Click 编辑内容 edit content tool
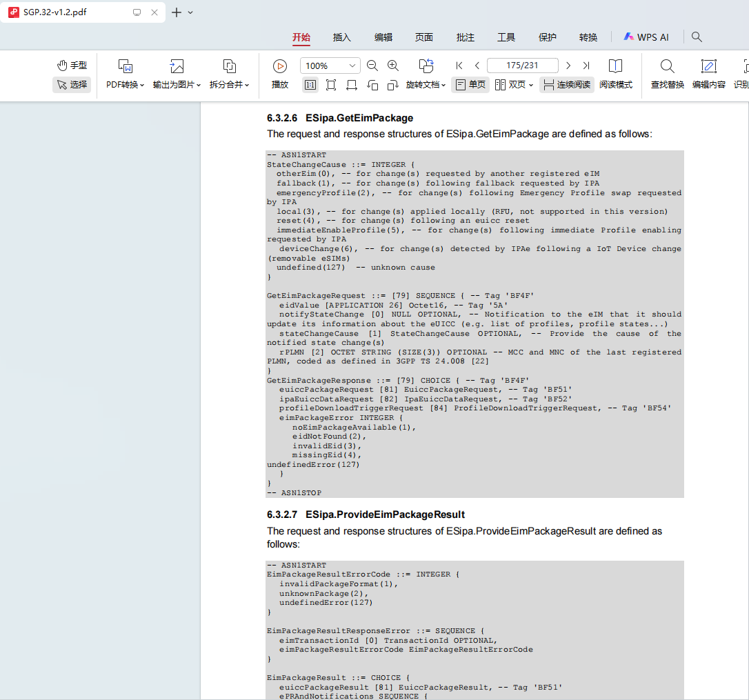This screenshot has width=749, height=700. pos(709,74)
